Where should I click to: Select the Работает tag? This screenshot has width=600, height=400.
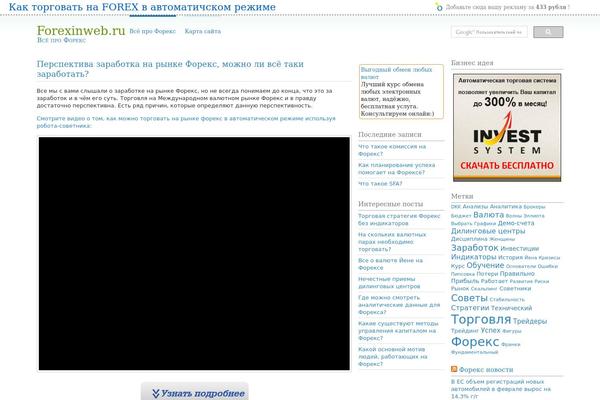494,281
